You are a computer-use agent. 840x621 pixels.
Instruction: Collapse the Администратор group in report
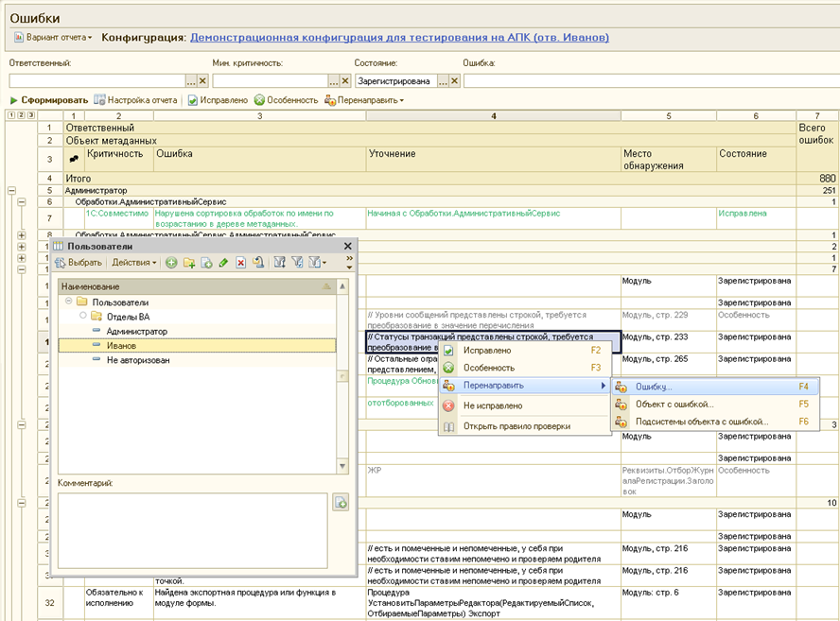12,190
